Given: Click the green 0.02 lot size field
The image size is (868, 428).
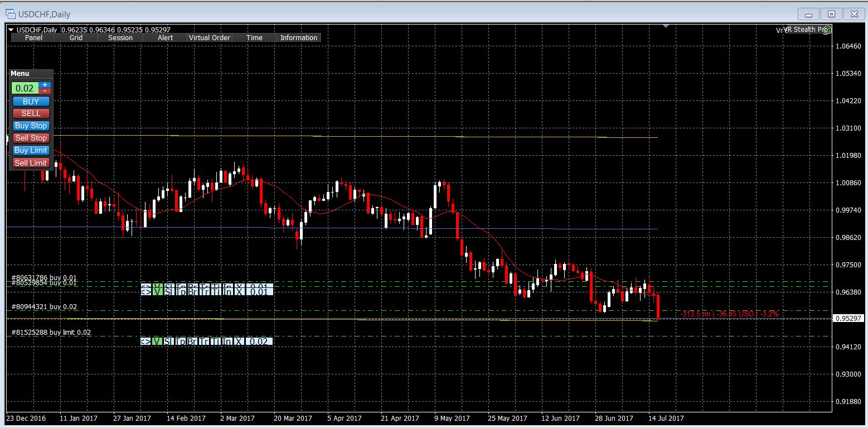Looking at the screenshot, I should coord(25,88).
